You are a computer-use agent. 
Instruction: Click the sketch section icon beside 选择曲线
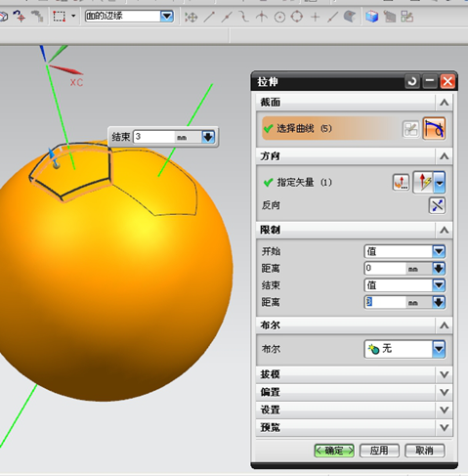click(x=410, y=129)
